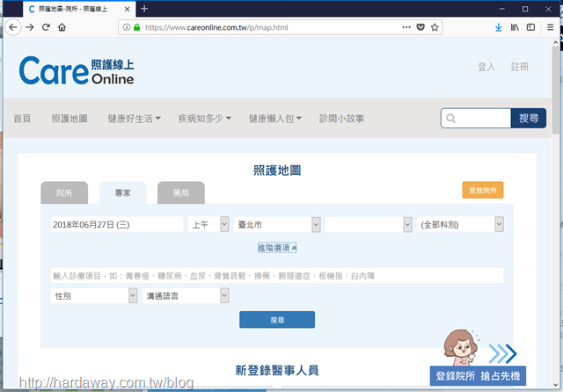Expand 健康好生活 nav menu
The image size is (563, 392).
click(x=134, y=119)
